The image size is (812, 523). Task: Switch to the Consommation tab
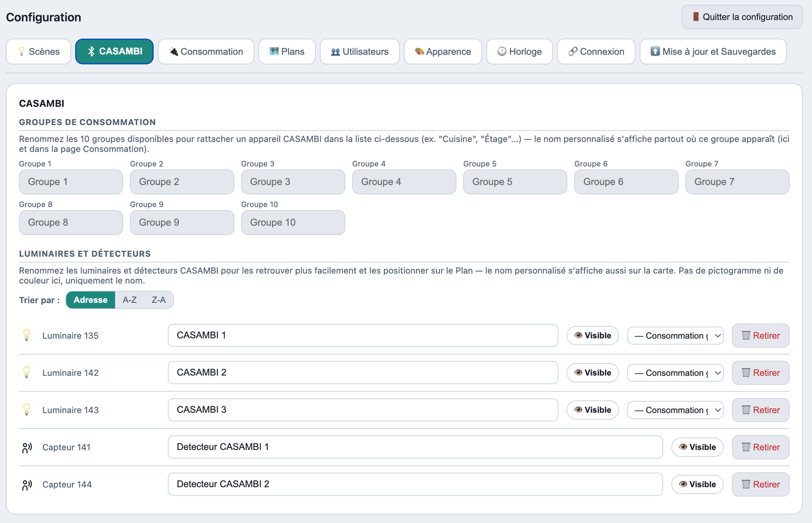(206, 51)
